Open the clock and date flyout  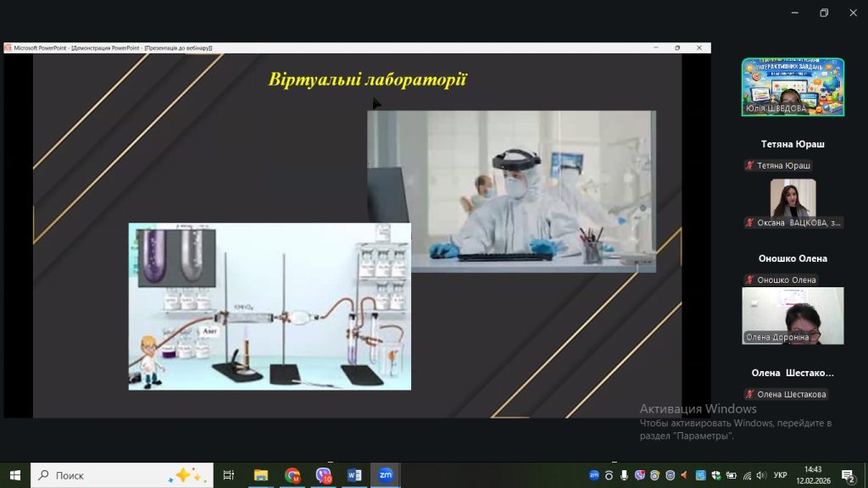coord(813,475)
